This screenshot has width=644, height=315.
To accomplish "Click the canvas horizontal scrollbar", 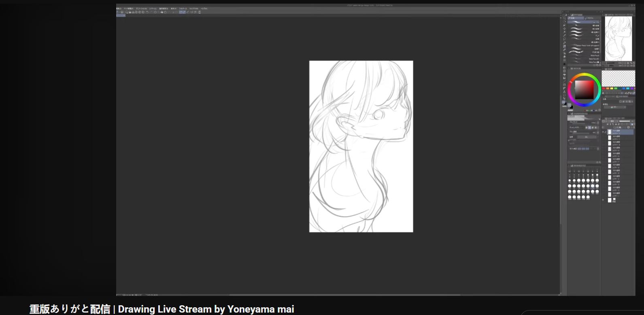I will (345, 295).
